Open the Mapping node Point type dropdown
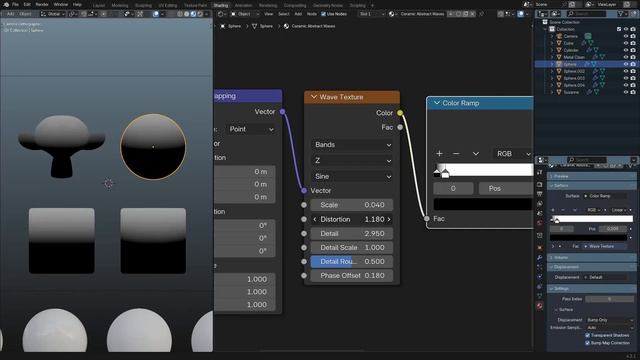This screenshot has width=640, height=360. coord(251,129)
